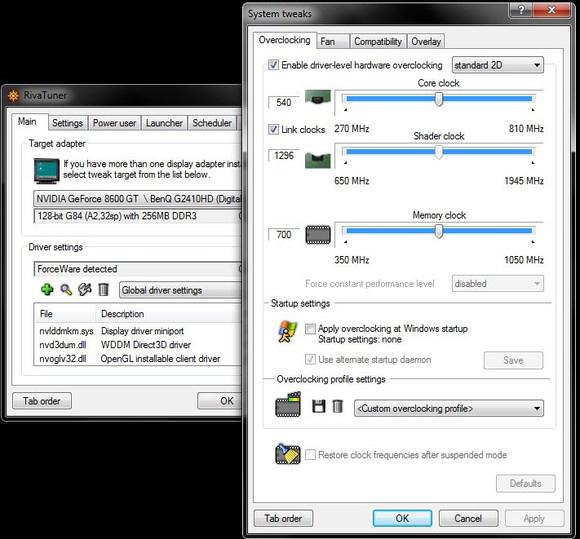This screenshot has height=539, width=580.
Task: Enable Apply overclocking at Windows startup
Action: (x=310, y=329)
